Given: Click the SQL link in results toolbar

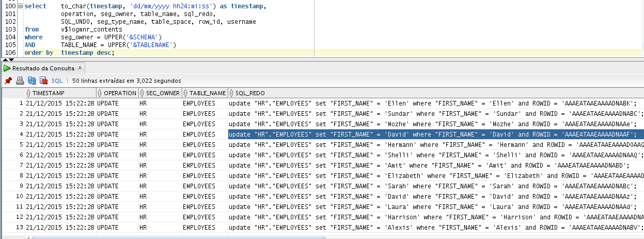Looking at the screenshot, I should [x=57, y=81].
